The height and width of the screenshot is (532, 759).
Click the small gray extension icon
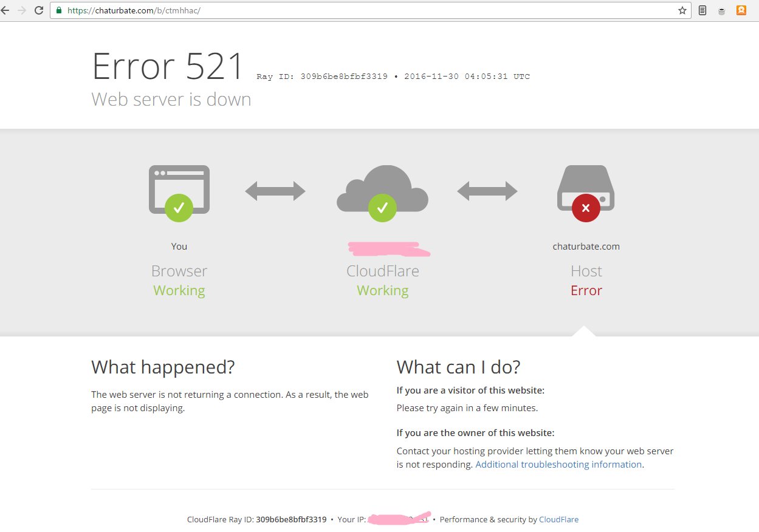721,11
